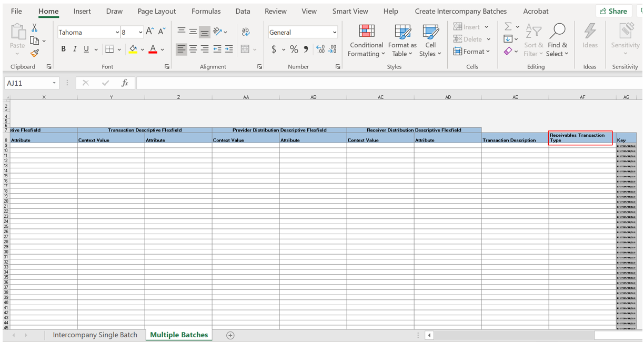644x342 pixels.
Task: Switch to Page Layout tab
Action: (157, 11)
